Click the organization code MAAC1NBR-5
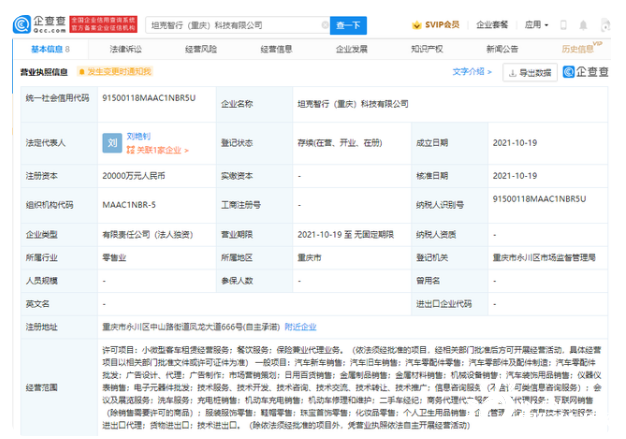The width and height of the screenshot is (626, 439). [129, 205]
